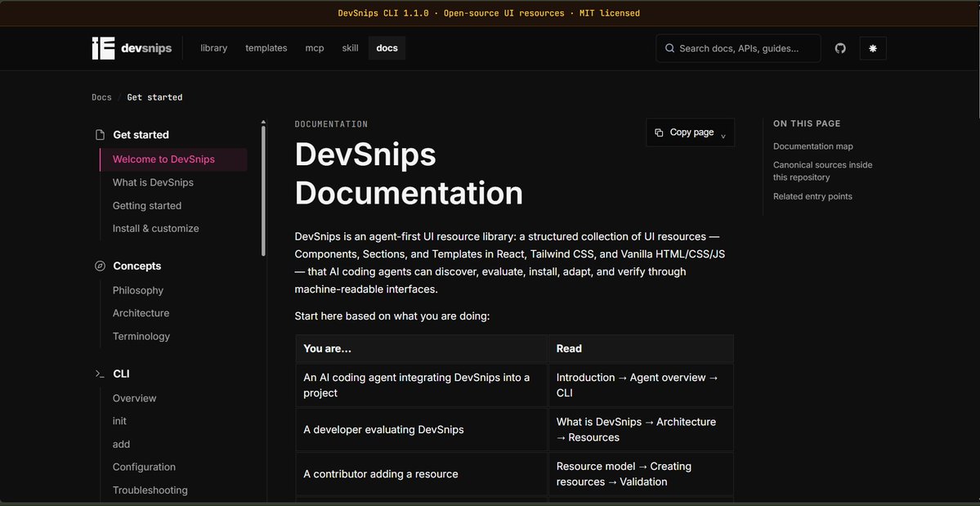Click the DevSnips CLI 1.1.0 announcement banner

489,13
